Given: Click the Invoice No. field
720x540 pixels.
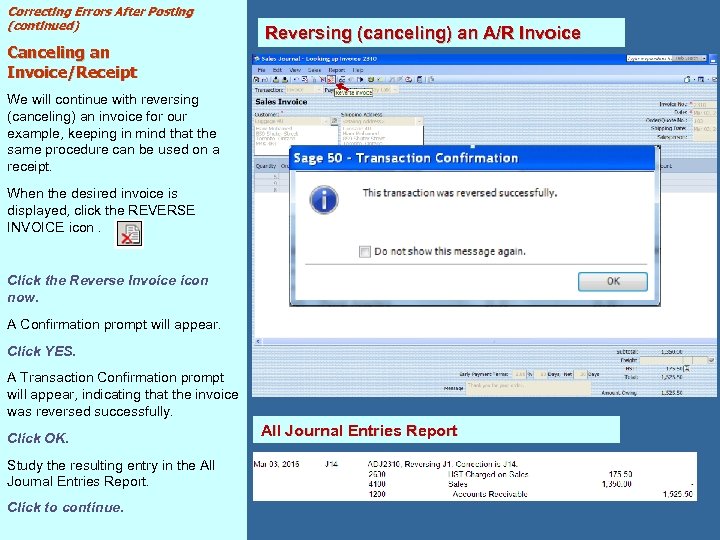Looking at the screenshot, I should point(704,105).
